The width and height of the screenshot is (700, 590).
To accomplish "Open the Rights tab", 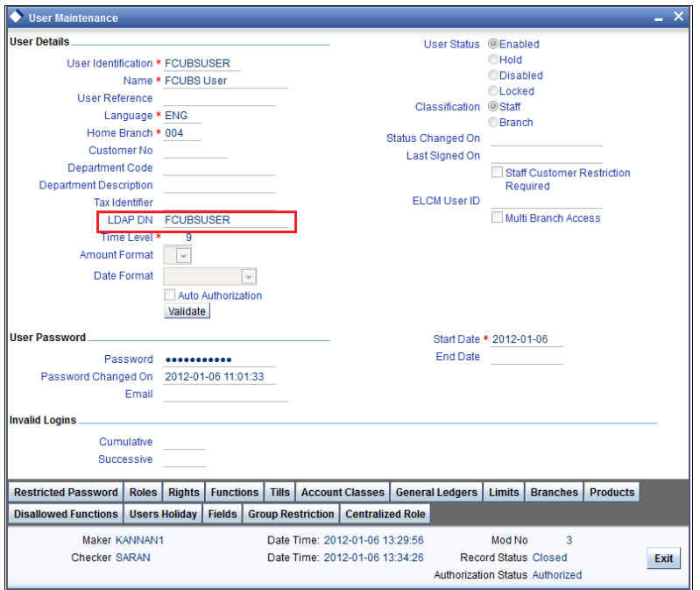I will coord(183,492).
